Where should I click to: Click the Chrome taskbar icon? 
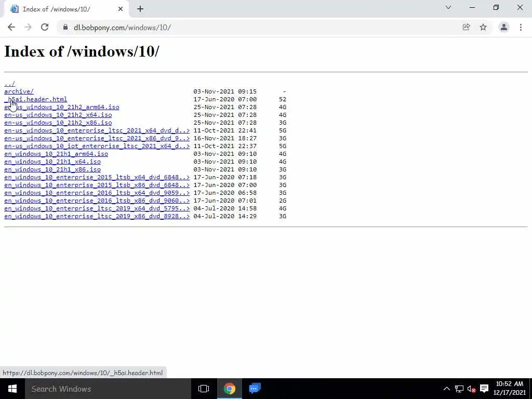click(x=229, y=389)
